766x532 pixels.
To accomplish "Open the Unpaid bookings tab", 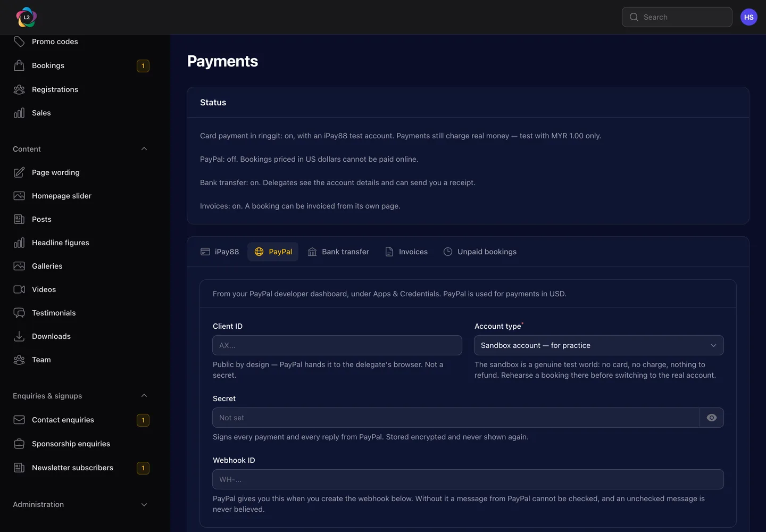I will [480, 252].
